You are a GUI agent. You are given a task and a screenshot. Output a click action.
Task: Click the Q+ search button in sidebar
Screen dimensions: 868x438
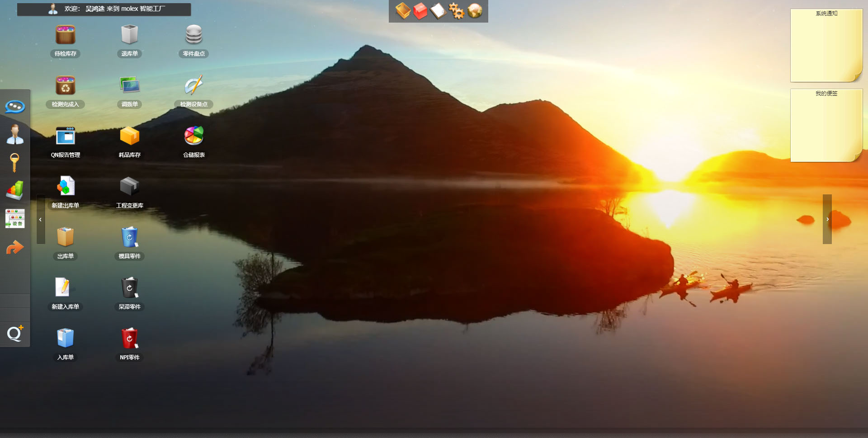coord(15,334)
